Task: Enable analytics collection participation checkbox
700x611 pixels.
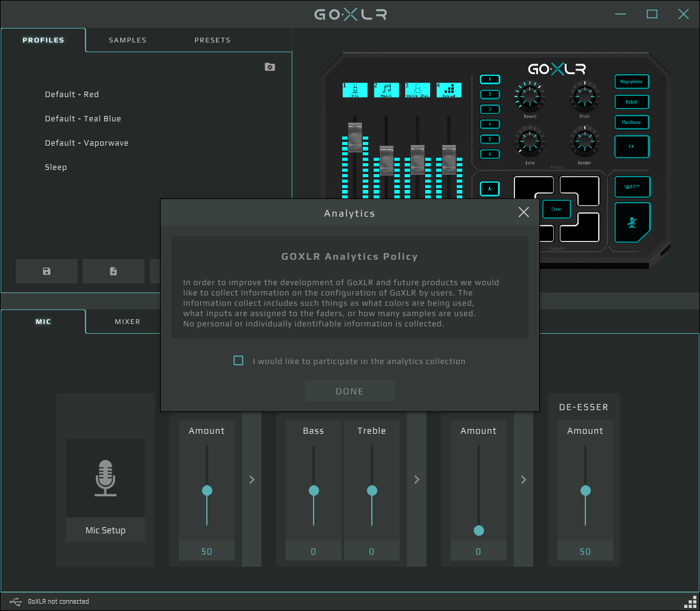Action: click(x=238, y=360)
